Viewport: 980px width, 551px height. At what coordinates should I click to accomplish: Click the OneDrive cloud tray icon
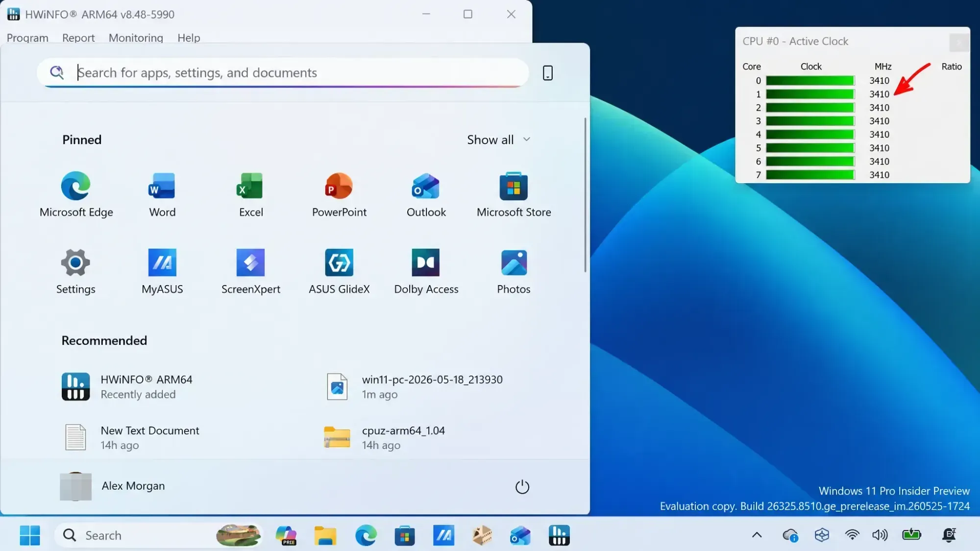pos(790,535)
